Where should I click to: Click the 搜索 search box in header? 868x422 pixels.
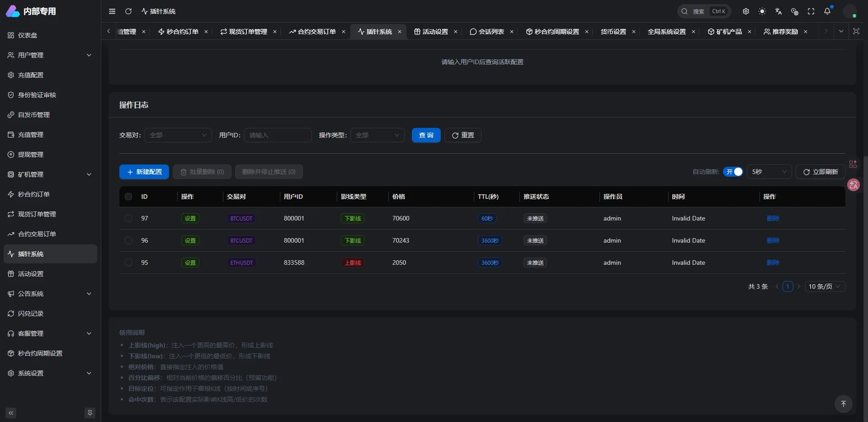coord(704,11)
